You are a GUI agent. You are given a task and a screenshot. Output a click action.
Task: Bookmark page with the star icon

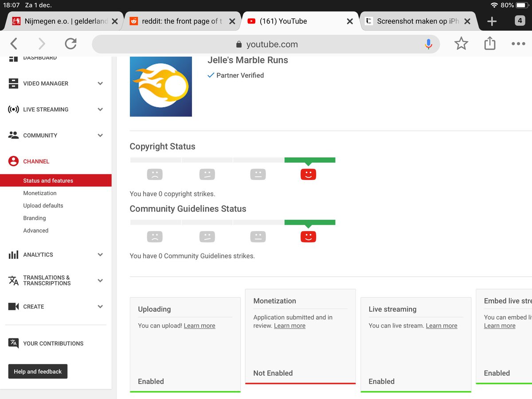point(461,43)
